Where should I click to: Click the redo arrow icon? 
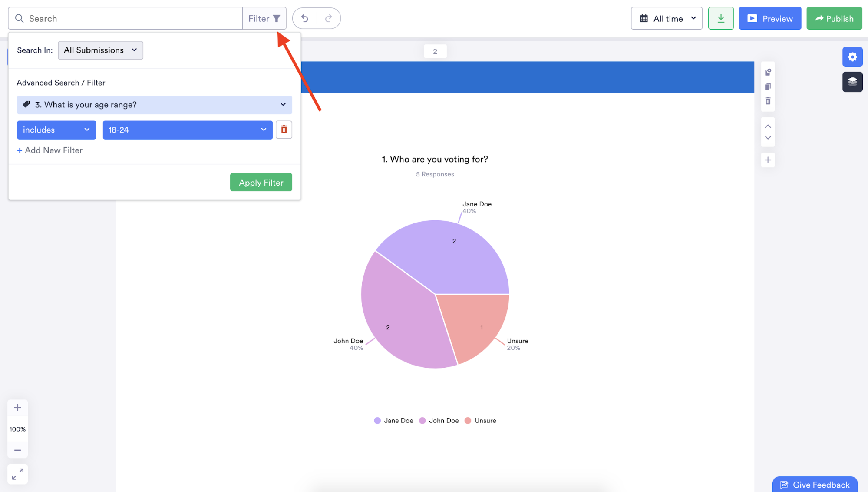[329, 18]
